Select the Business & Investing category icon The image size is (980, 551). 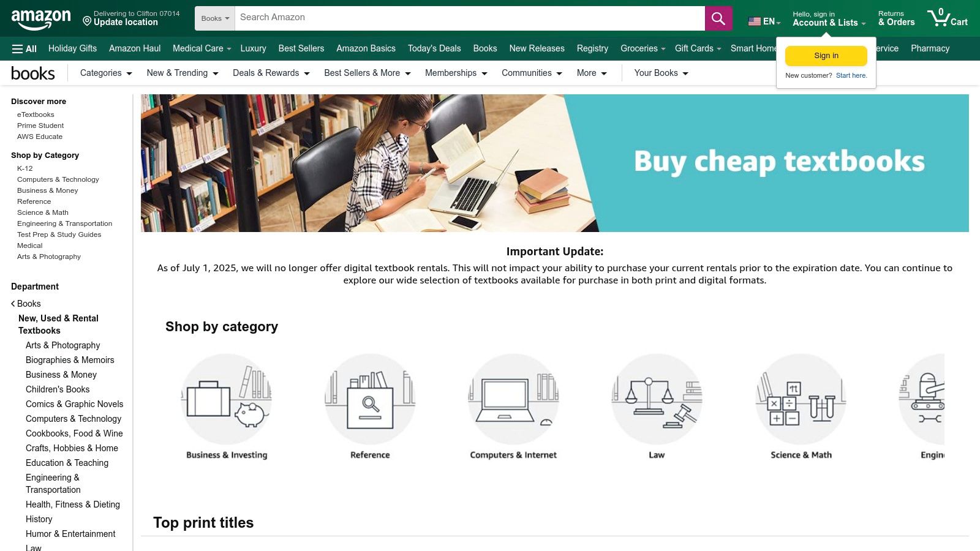pos(227,399)
